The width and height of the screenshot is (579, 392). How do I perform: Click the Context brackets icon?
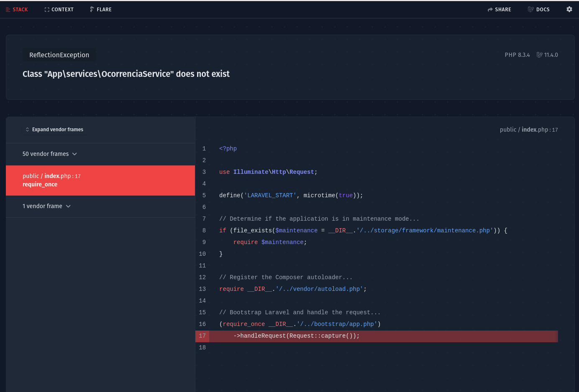coord(47,10)
